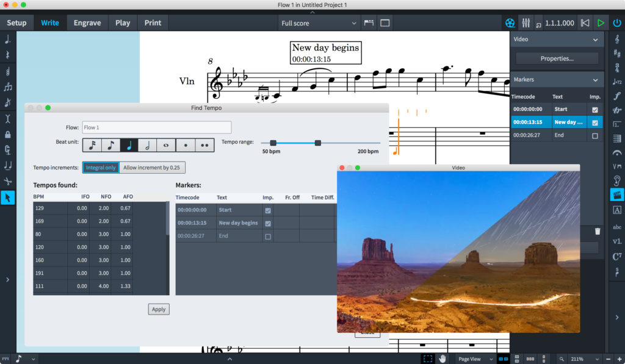Click the Apply button in Find Tempo
625x364 pixels.
tap(159, 309)
